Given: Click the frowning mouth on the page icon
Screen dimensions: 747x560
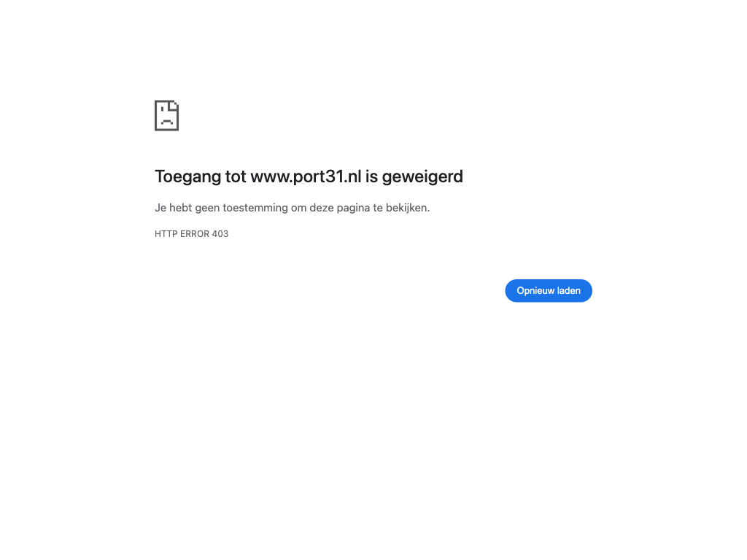Looking at the screenshot, I should (x=167, y=122).
